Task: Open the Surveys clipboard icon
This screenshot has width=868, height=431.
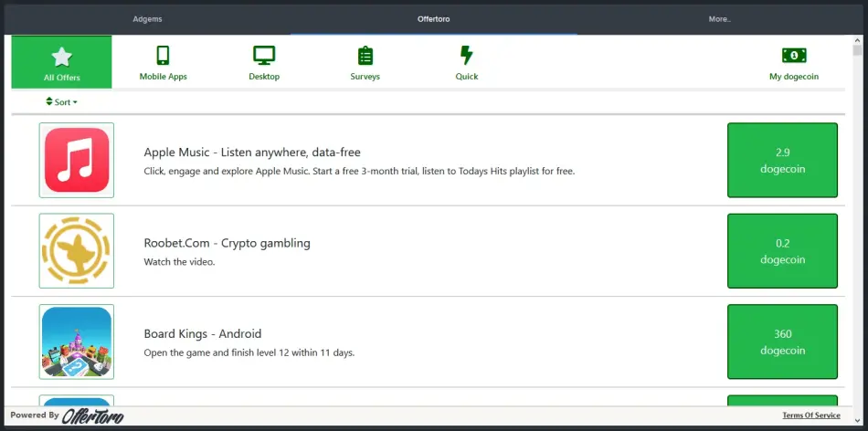Action: 365,56
